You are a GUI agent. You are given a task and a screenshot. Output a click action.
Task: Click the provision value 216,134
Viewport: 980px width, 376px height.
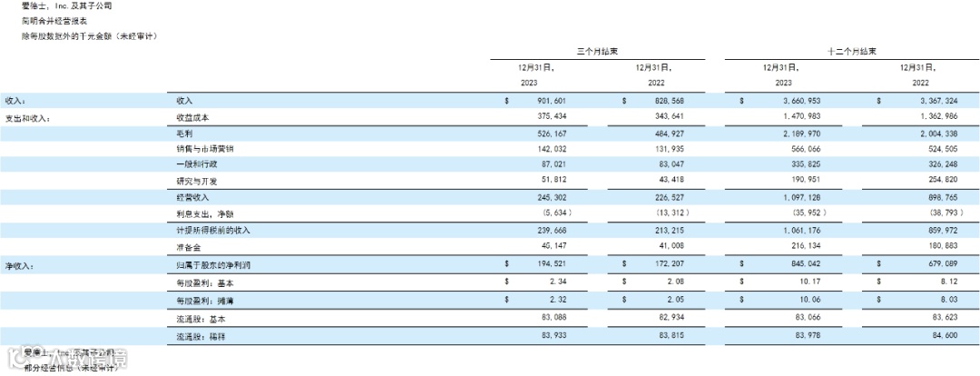click(x=806, y=246)
